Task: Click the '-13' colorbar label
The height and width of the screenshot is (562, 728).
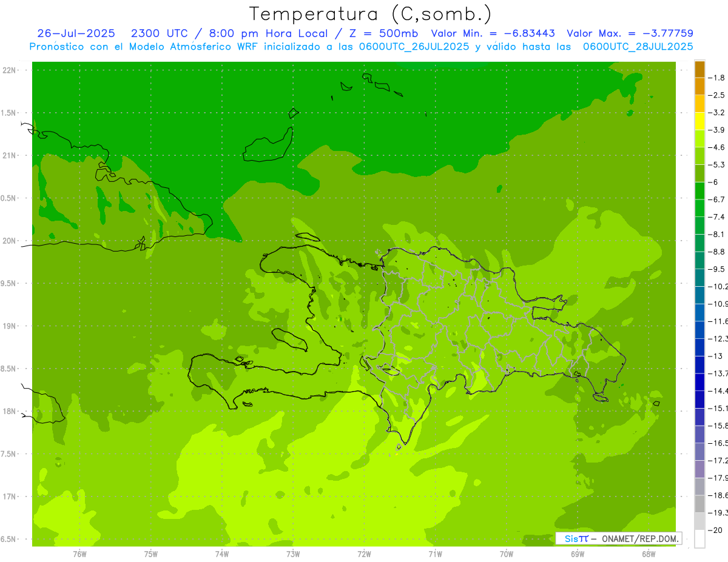Action: pyautogui.click(x=716, y=356)
